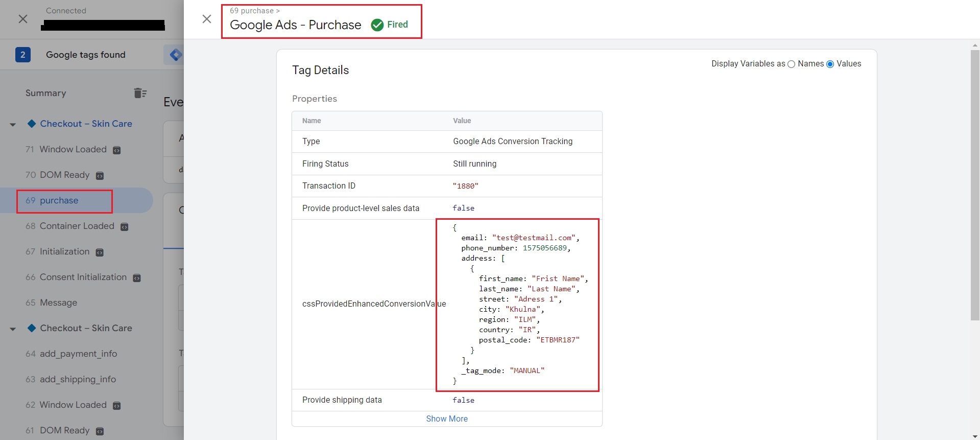Screen dimensions: 980x440
Task: Click the blue tag diamond icon next to Google tags found
Action: tap(175, 55)
